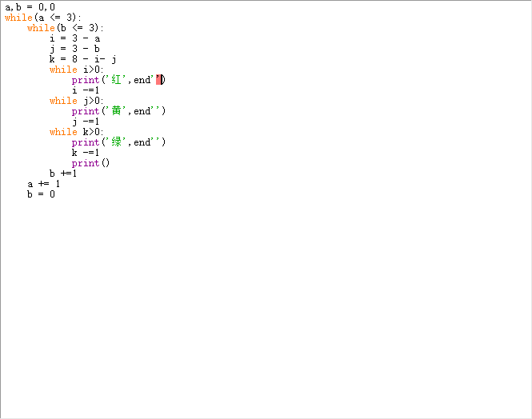
Task: Click the line 'i = 3 - a'
Action: click(74, 38)
